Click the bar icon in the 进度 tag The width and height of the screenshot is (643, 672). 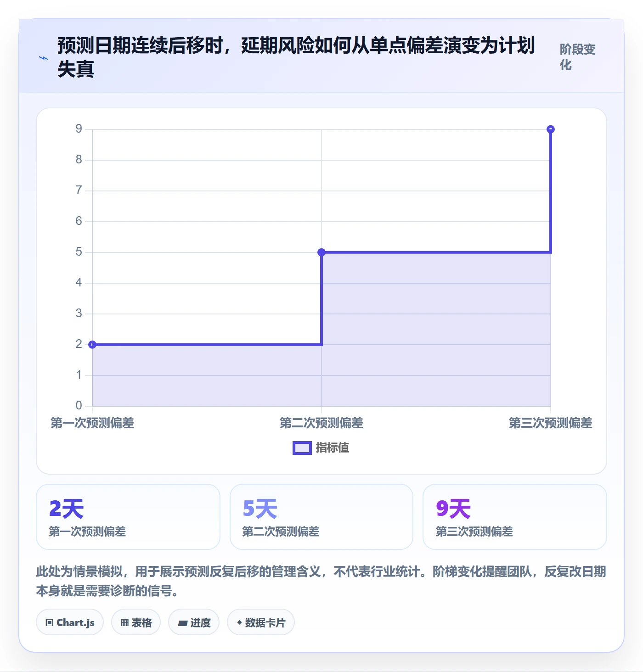pyautogui.click(x=182, y=623)
